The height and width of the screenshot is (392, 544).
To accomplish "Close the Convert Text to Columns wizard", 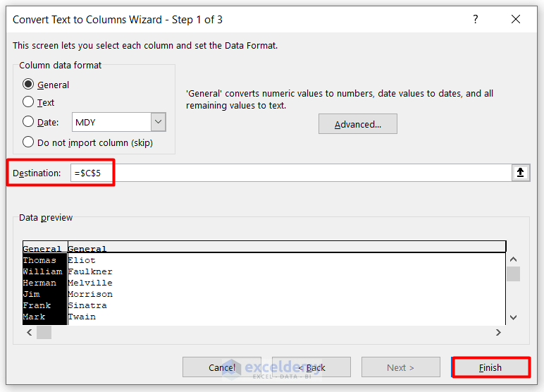I will click(516, 19).
